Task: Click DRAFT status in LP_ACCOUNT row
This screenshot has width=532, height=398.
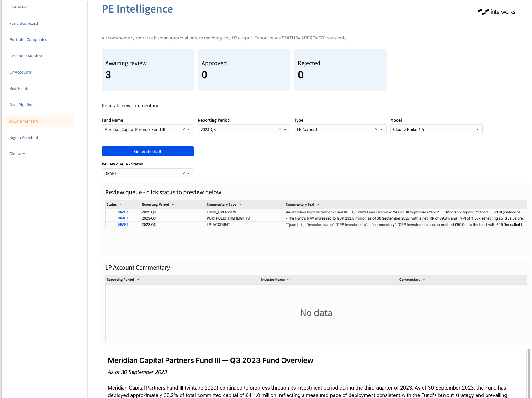Action: pyautogui.click(x=123, y=225)
